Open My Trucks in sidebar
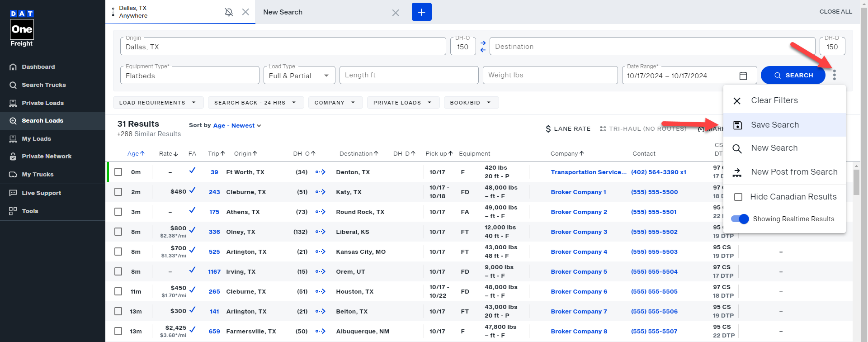The height and width of the screenshot is (342, 868). [x=38, y=175]
